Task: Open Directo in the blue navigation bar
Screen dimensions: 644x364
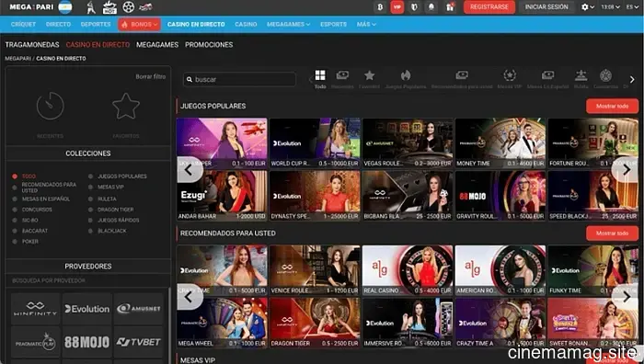Action: point(58,24)
